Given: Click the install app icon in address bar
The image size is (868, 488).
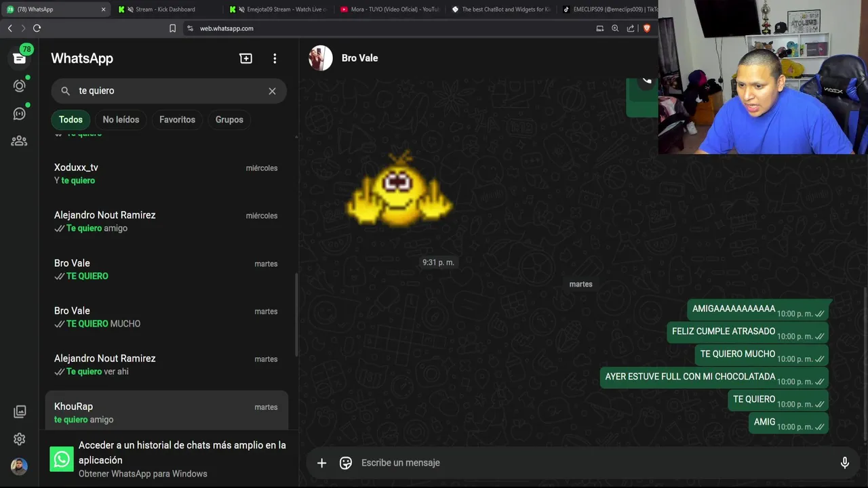Looking at the screenshot, I should pyautogui.click(x=599, y=28).
